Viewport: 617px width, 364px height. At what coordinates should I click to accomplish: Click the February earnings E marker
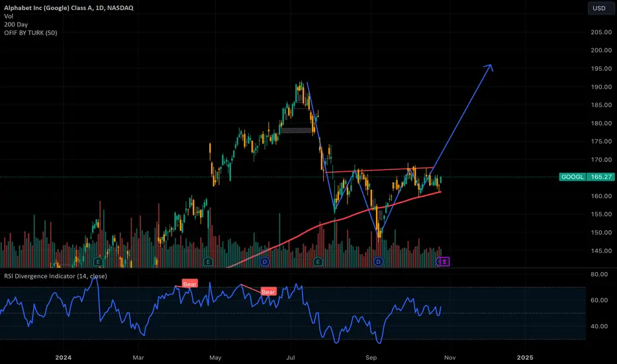[x=99, y=261]
